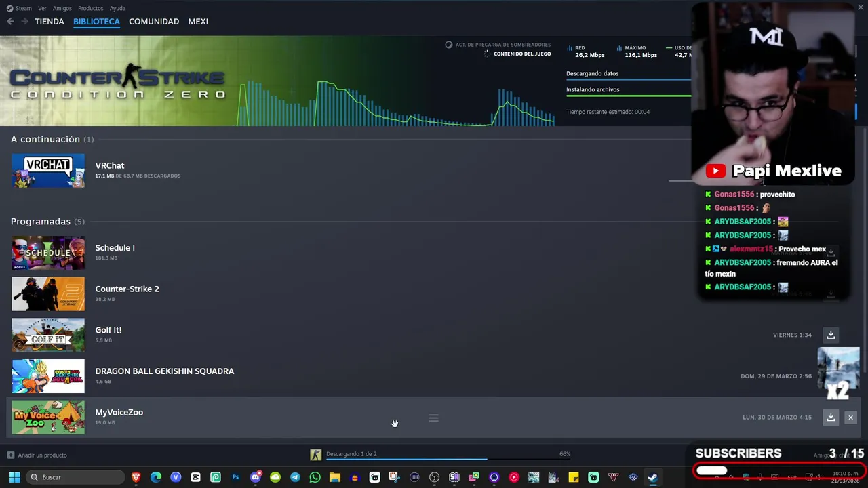
Task: Click the A continuación section header
Action: [52, 139]
